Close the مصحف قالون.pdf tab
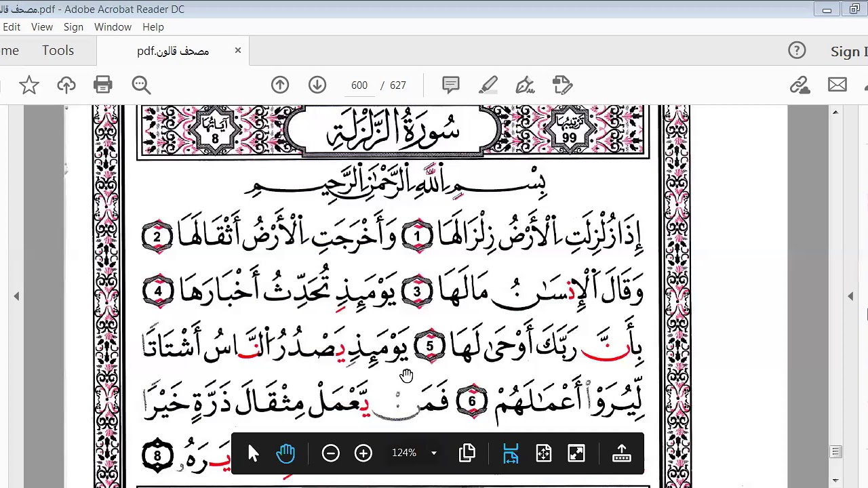This screenshot has width=868, height=488. click(238, 50)
